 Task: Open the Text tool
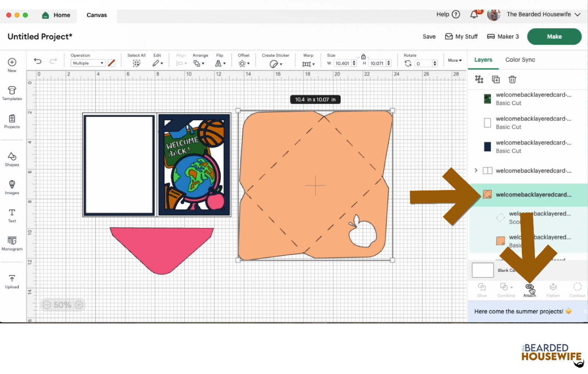(12, 215)
